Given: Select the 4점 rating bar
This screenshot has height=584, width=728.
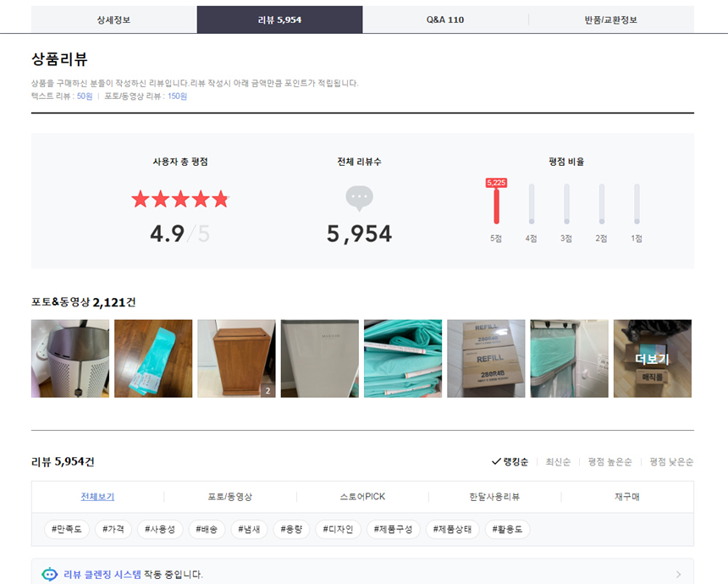Looking at the screenshot, I should coord(532,205).
